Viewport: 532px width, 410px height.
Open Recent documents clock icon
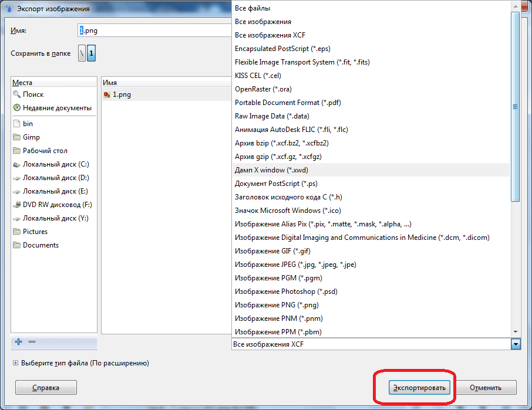coord(16,108)
